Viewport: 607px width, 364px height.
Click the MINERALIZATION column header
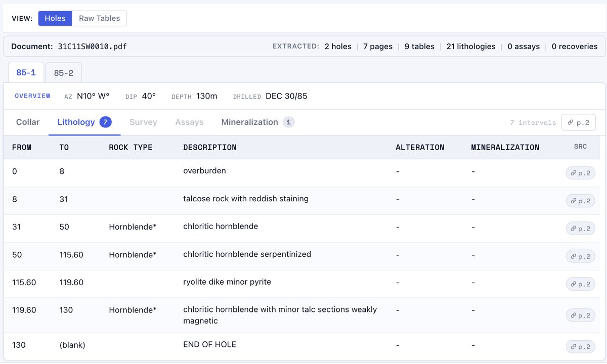click(505, 147)
